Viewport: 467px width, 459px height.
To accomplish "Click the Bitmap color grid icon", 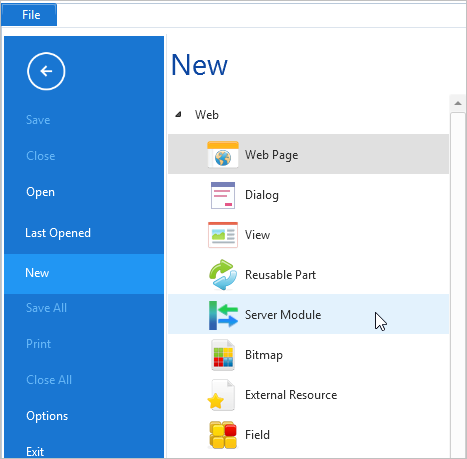I will (x=223, y=355).
